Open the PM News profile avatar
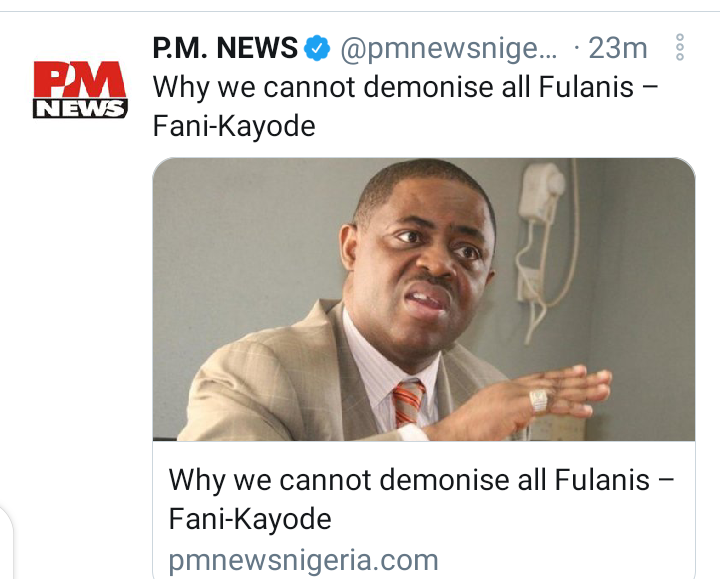Image resolution: width=720 pixels, height=579 pixels. tap(80, 90)
